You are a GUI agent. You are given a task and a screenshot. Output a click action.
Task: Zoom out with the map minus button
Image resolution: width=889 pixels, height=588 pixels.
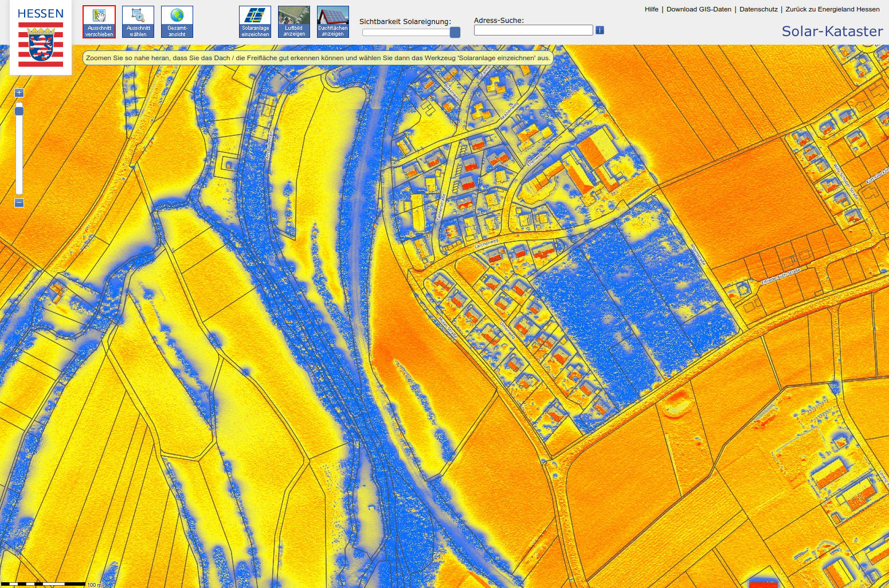point(19,203)
